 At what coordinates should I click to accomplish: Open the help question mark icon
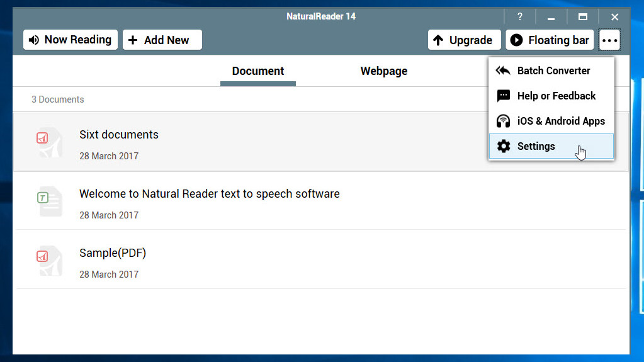coord(520,17)
